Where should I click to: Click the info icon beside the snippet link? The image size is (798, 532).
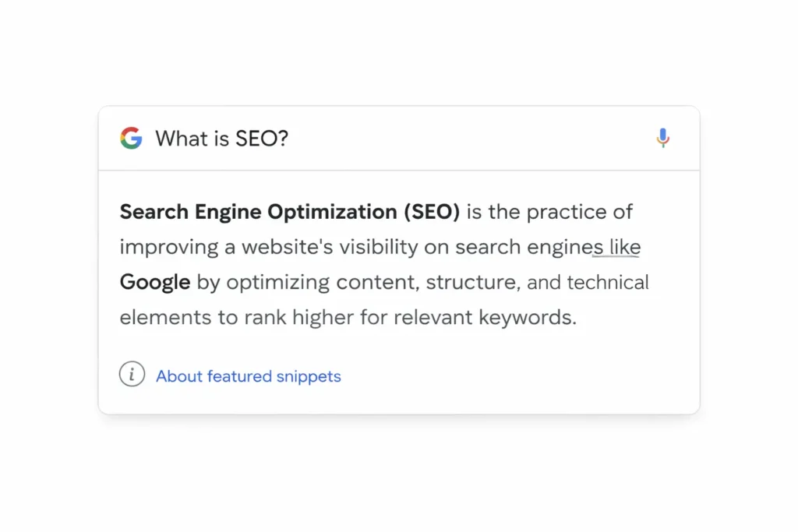click(132, 375)
